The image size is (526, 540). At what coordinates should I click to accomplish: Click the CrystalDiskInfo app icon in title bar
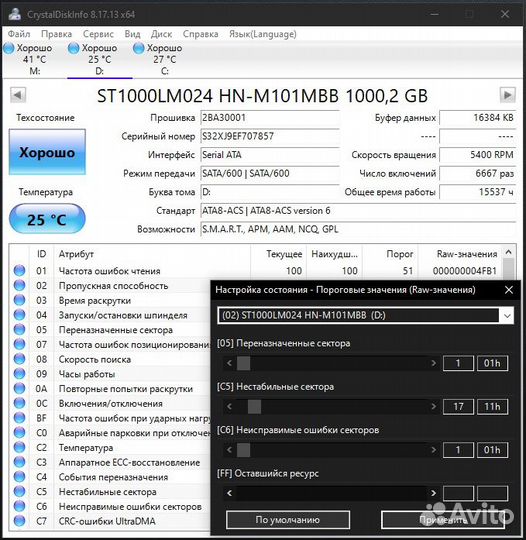click(x=14, y=14)
